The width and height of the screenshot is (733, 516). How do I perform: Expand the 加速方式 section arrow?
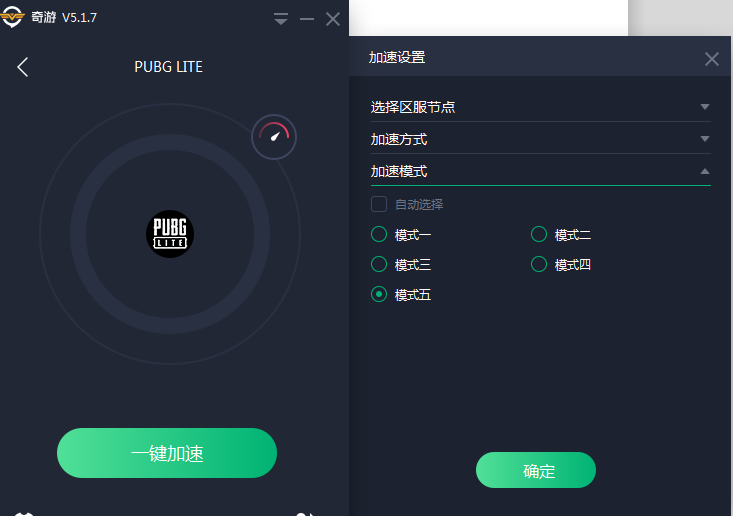click(704, 139)
